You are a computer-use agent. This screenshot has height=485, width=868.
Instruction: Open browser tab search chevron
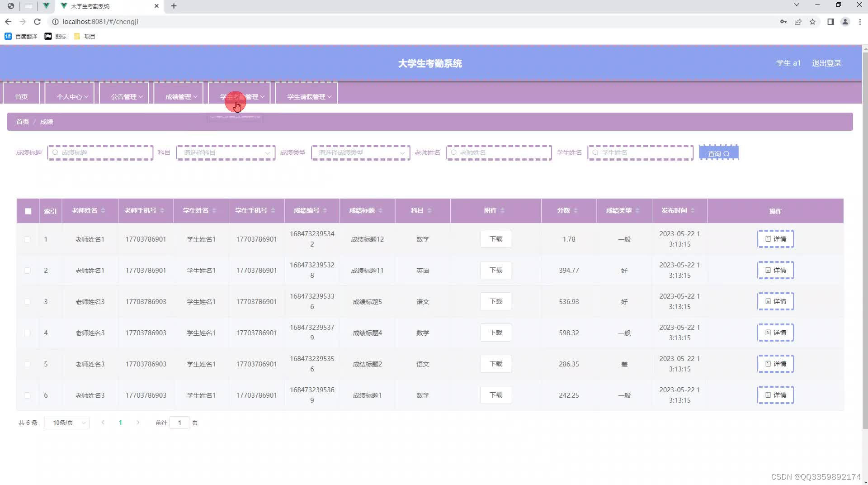(797, 5)
